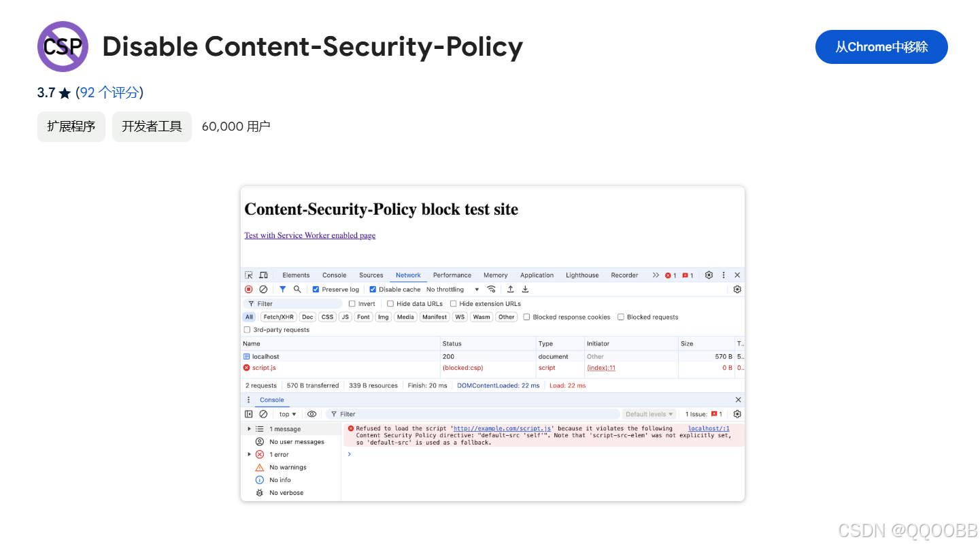Image resolution: width=980 pixels, height=548 pixels.
Task: Open the http://example.com/script.js link in console
Action: [502, 429]
